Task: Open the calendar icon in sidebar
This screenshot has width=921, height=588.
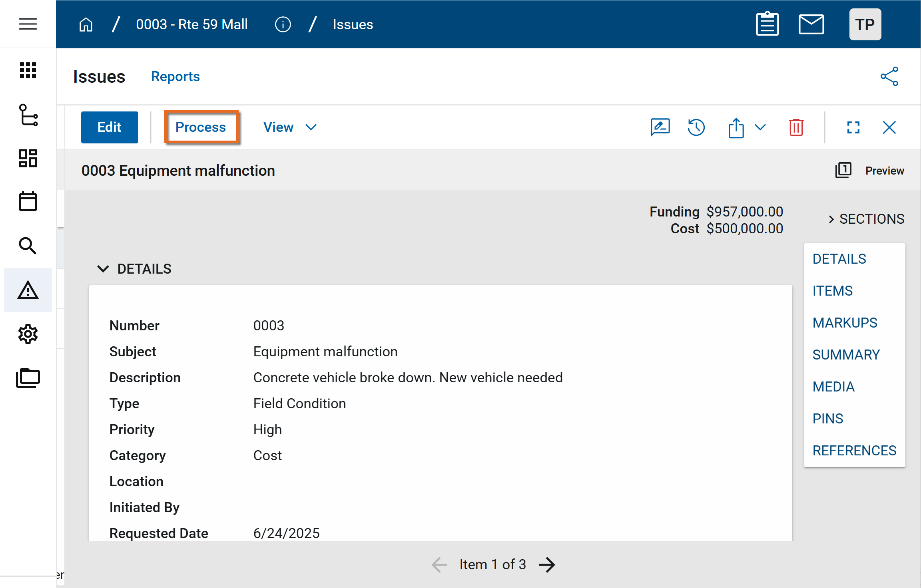Action: [28, 201]
